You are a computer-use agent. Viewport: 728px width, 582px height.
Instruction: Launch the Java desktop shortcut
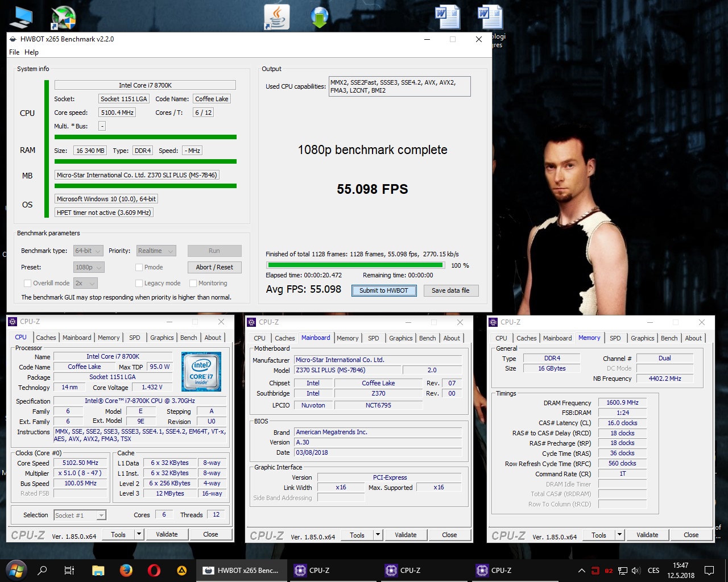click(x=277, y=16)
